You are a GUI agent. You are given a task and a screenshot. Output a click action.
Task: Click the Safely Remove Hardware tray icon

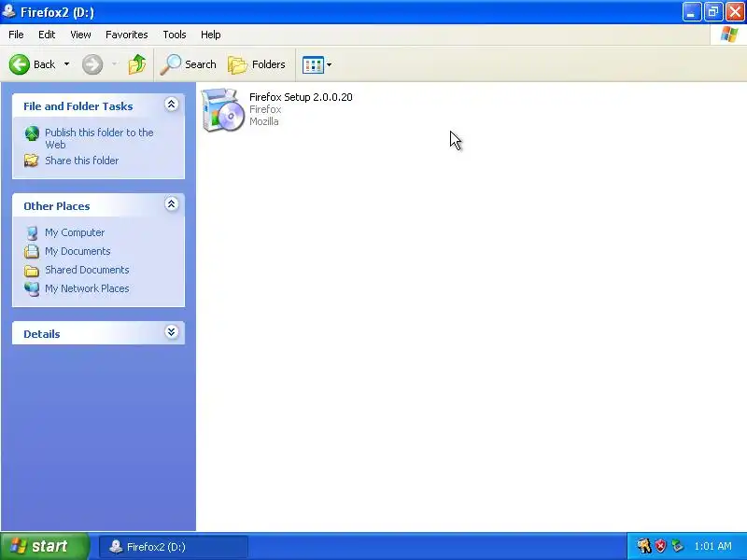point(677,546)
